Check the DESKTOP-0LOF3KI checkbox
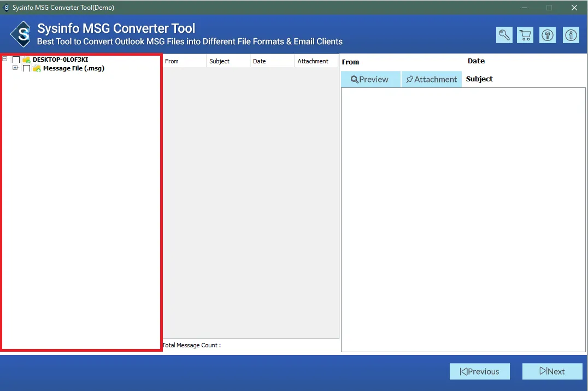 click(x=16, y=60)
